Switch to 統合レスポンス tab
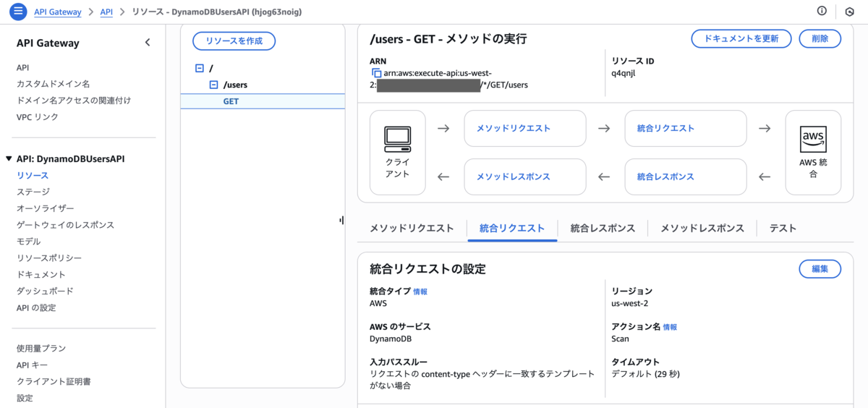 tap(603, 229)
